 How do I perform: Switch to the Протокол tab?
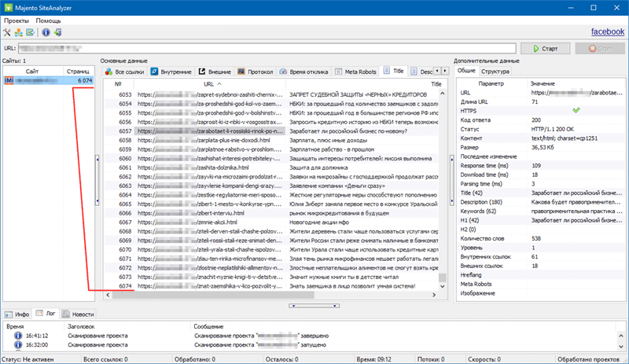(256, 72)
